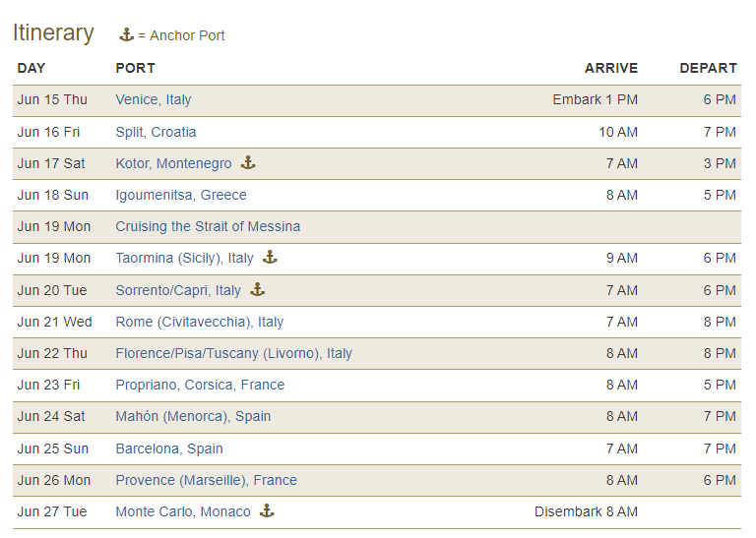Image resolution: width=756 pixels, height=538 pixels.
Task: Open Cruising the Strait of Messina link
Action: click(x=208, y=226)
